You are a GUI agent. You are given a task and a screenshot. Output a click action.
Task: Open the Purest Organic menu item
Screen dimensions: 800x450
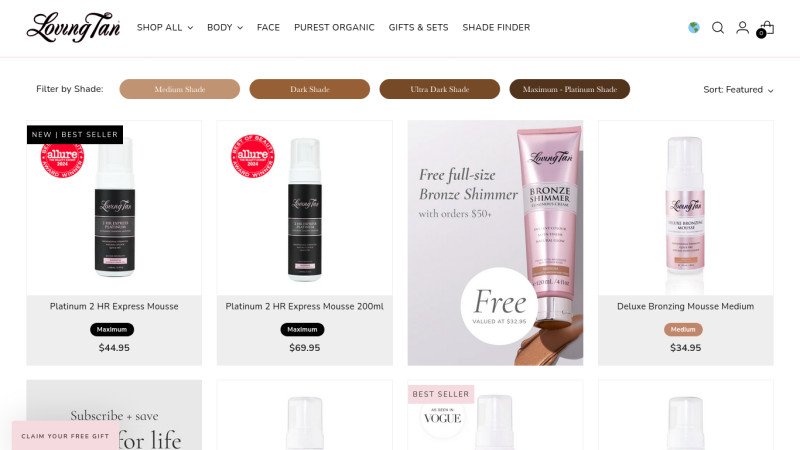(334, 28)
